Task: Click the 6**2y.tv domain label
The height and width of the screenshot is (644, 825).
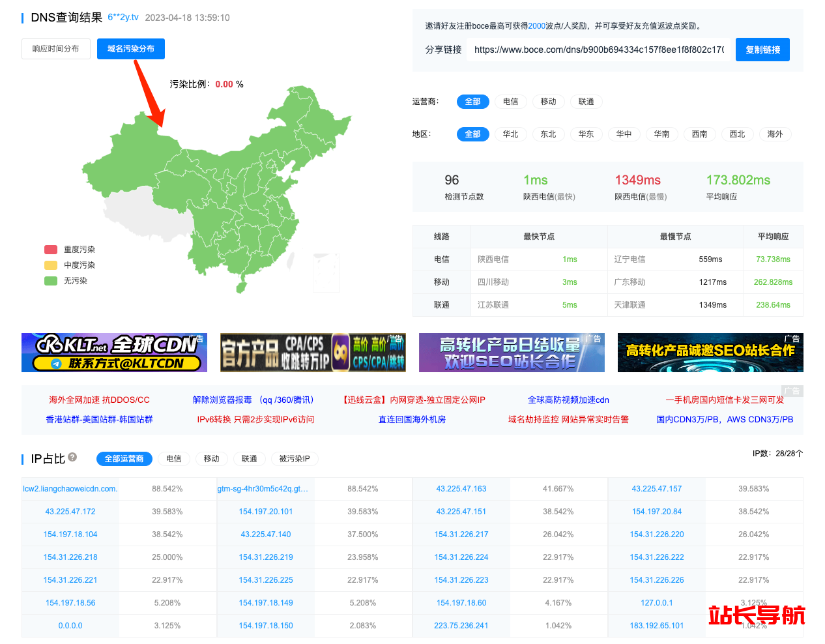Action: tap(123, 18)
